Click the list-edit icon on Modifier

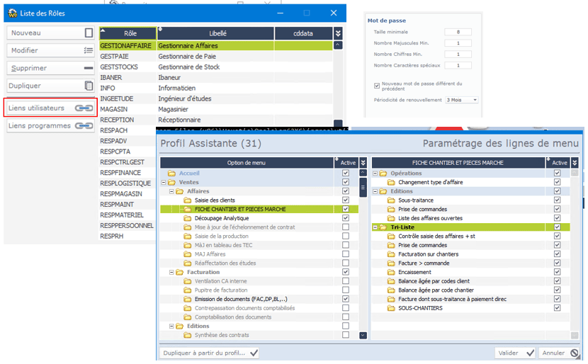pos(89,50)
